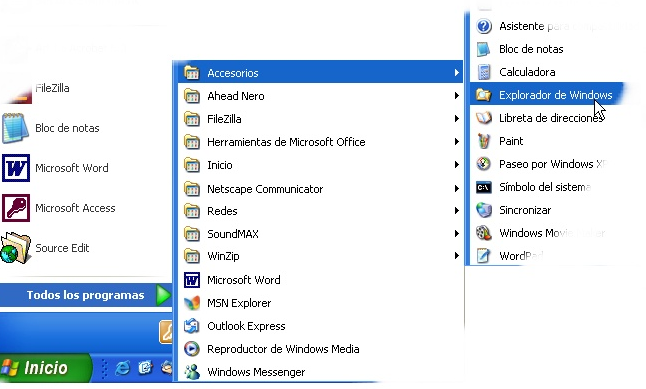Click the Bloc de notas icon in Accesorios submenu
This screenshot has height=389, width=646.
484,49
